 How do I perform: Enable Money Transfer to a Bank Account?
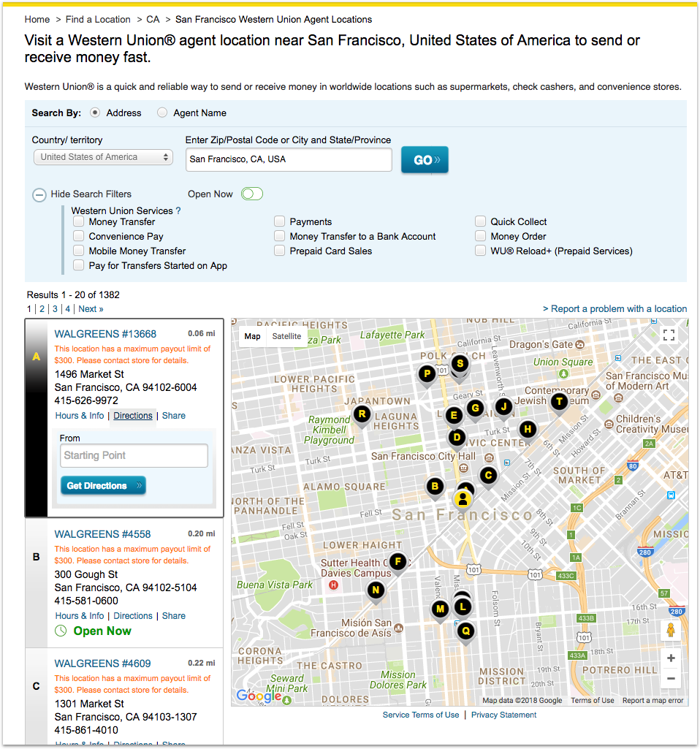279,236
